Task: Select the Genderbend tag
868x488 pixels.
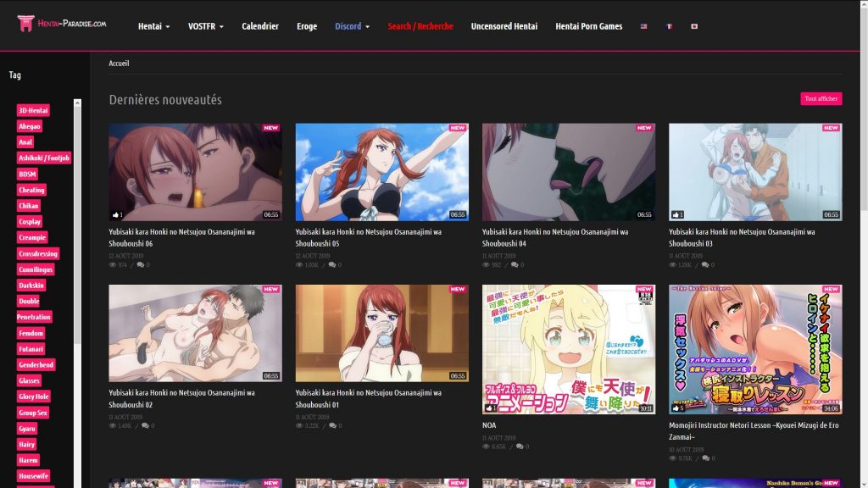Action: tap(36, 364)
